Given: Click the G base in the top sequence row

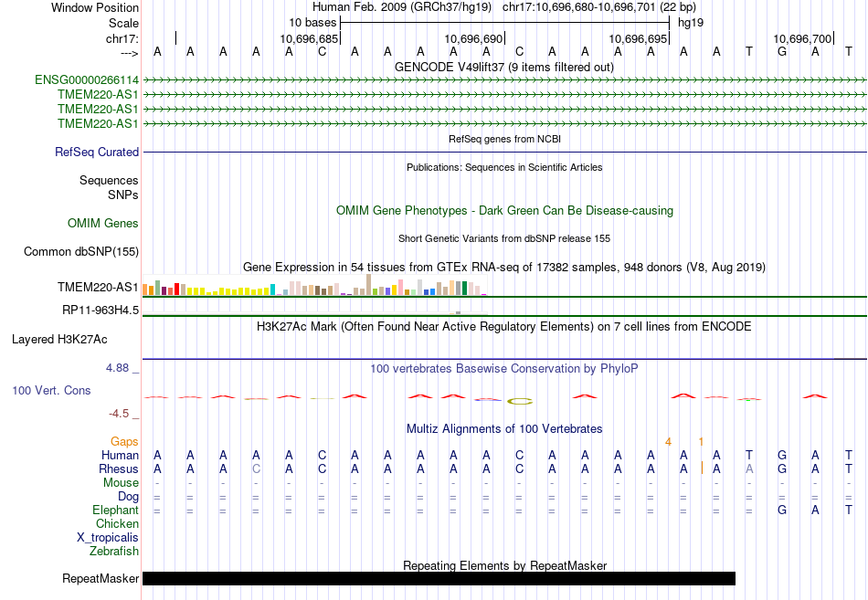Looking at the screenshot, I should tap(781, 52).
